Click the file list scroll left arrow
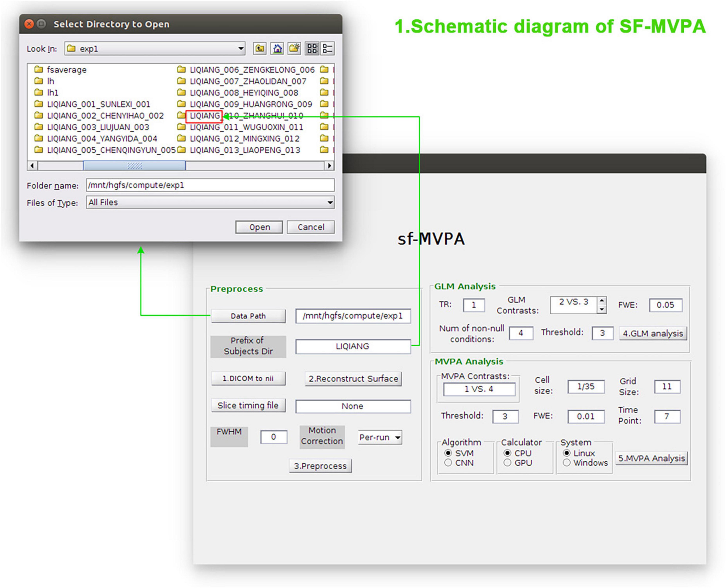Viewport: 726px width, 588px height. [x=32, y=166]
